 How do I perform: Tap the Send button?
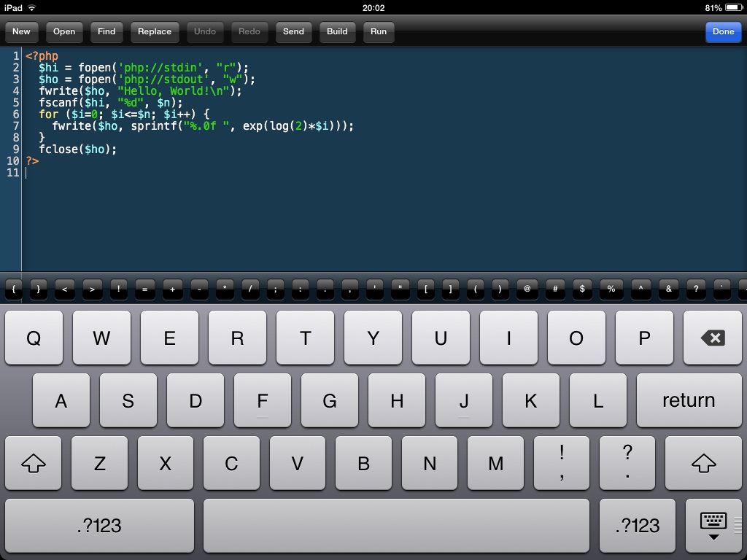tap(293, 32)
